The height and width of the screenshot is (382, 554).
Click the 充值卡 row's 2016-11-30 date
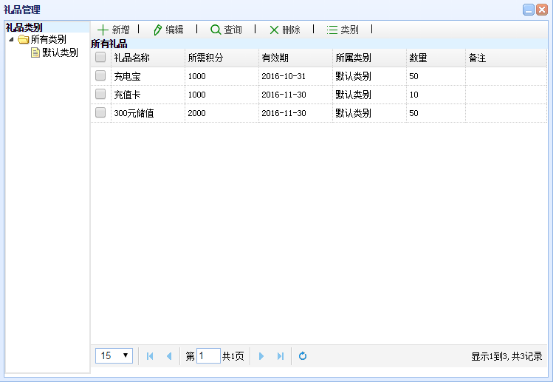coord(295,95)
